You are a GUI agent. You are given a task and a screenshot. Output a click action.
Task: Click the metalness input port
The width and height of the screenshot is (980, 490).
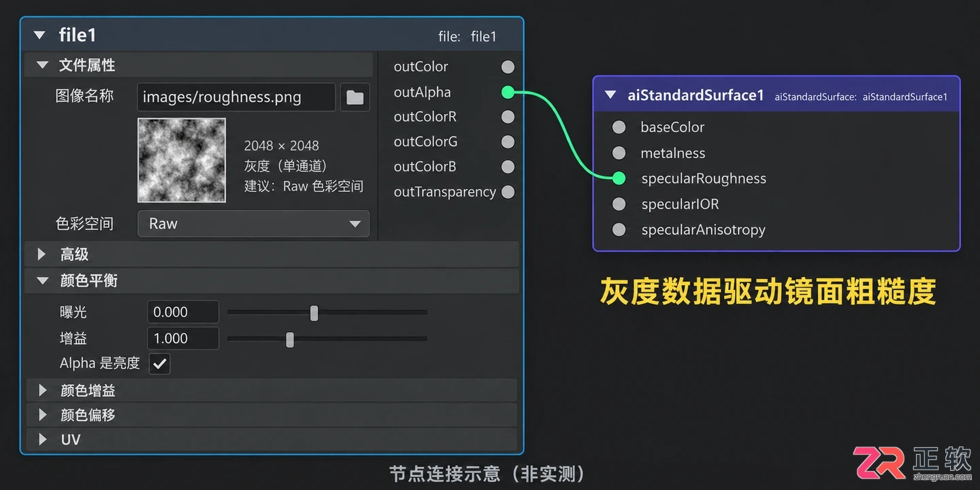coord(619,153)
